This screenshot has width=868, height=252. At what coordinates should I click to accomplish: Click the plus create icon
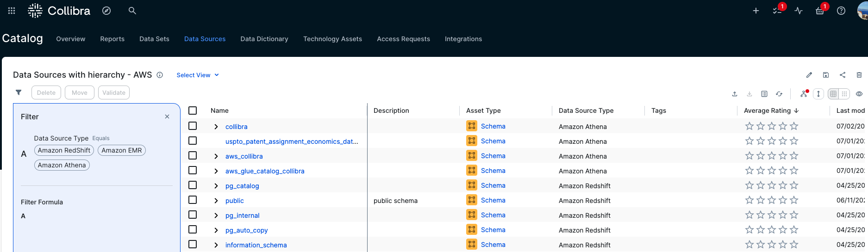point(756,11)
